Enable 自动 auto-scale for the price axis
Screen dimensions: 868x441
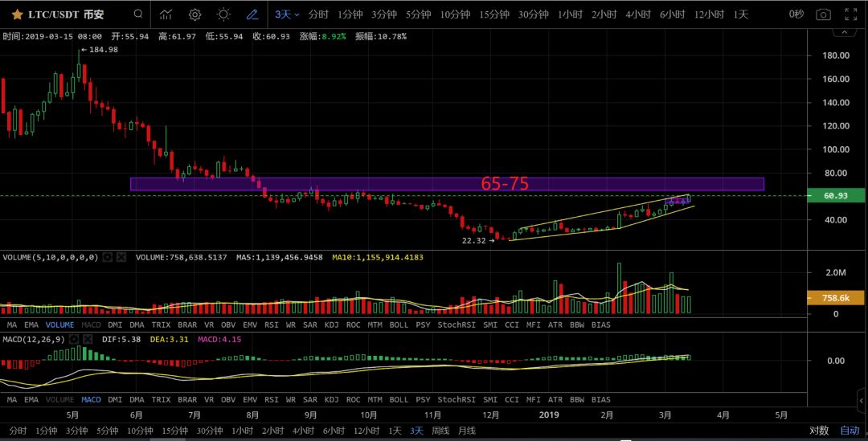click(x=850, y=431)
